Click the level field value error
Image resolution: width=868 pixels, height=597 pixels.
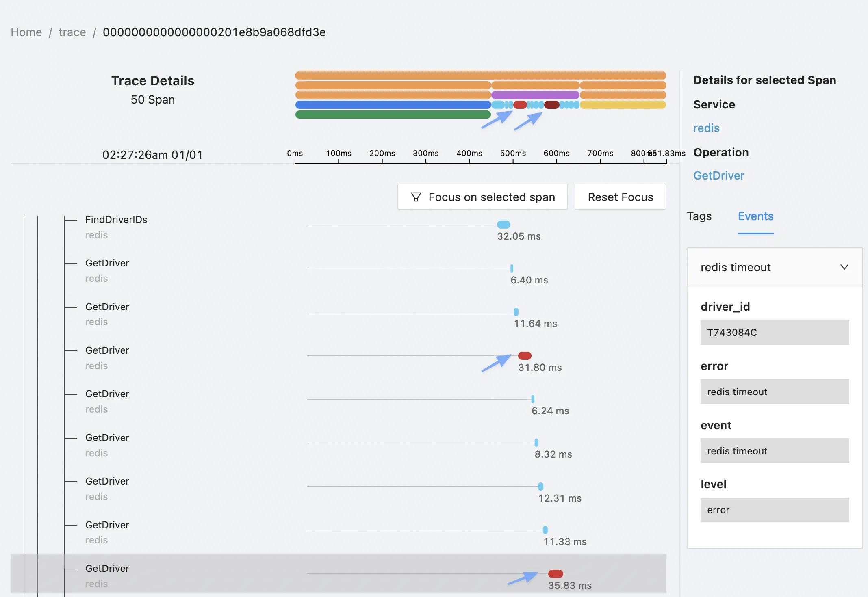coord(775,510)
